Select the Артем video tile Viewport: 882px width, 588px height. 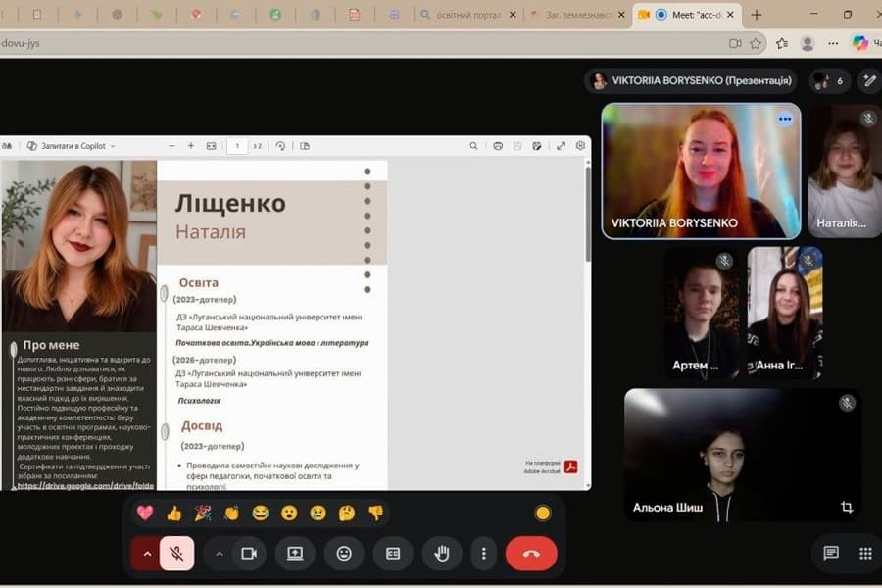click(701, 313)
